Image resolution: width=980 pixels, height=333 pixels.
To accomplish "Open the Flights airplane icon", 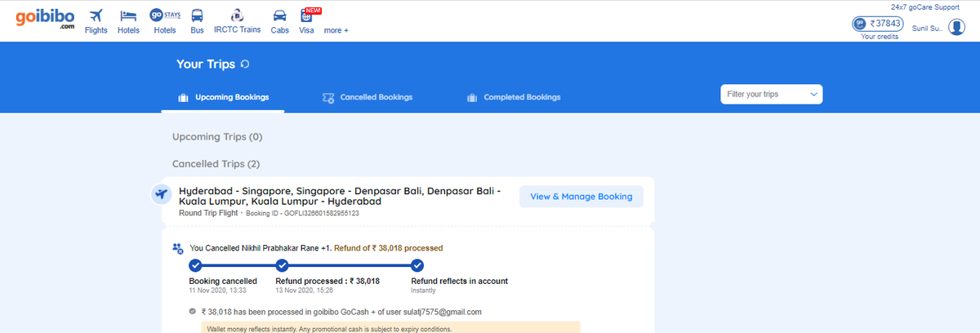I will pyautogui.click(x=96, y=16).
